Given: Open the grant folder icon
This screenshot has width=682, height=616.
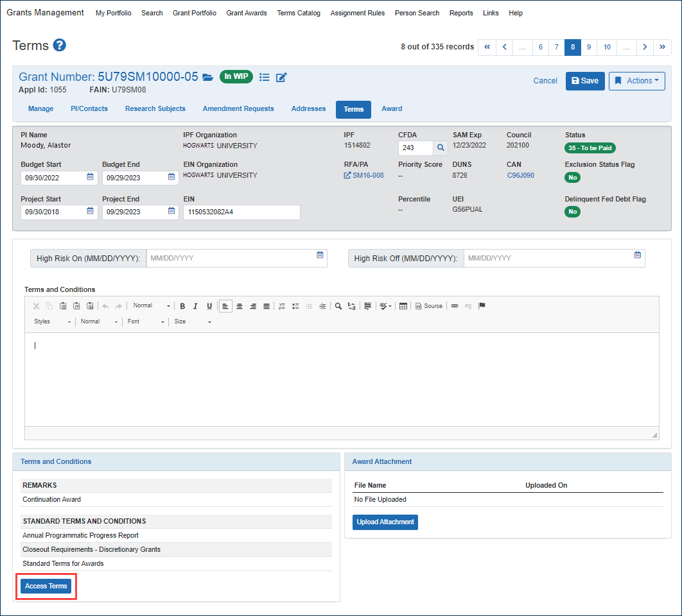Looking at the screenshot, I should click(208, 78).
